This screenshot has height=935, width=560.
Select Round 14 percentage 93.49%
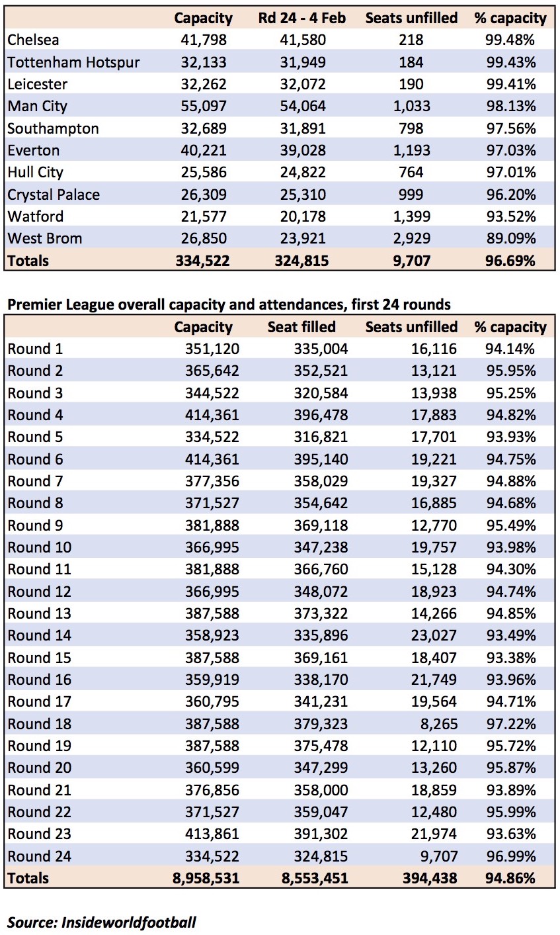pyautogui.click(x=510, y=635)
